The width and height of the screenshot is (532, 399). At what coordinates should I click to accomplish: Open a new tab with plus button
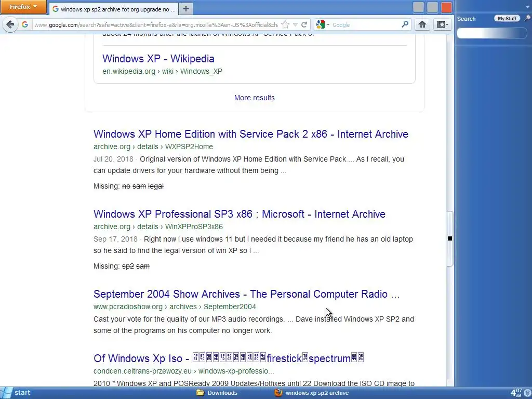185,9
